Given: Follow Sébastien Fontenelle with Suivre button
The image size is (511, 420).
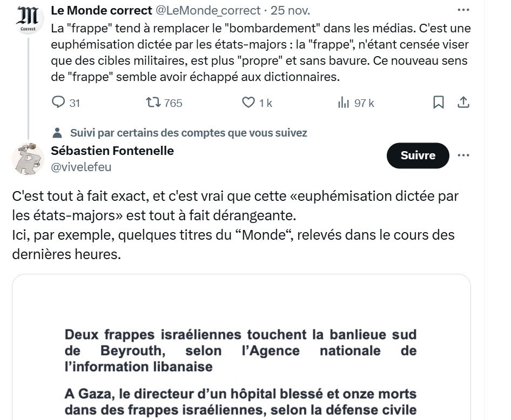Looking at the screenshot, I should point(418,155).
